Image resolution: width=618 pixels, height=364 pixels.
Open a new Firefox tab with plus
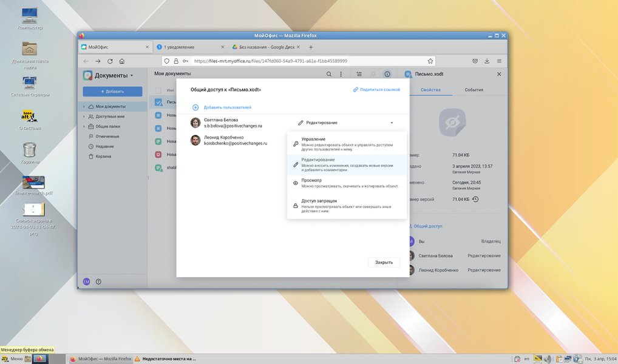pyautogui.click(x=311, y=47)
